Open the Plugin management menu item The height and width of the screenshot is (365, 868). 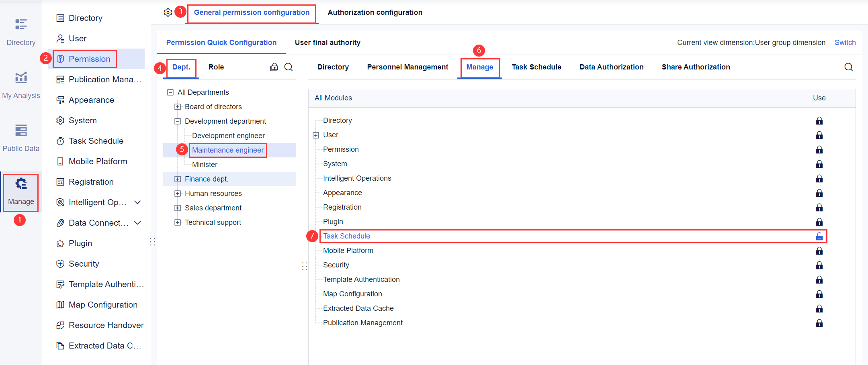point(80,243)
